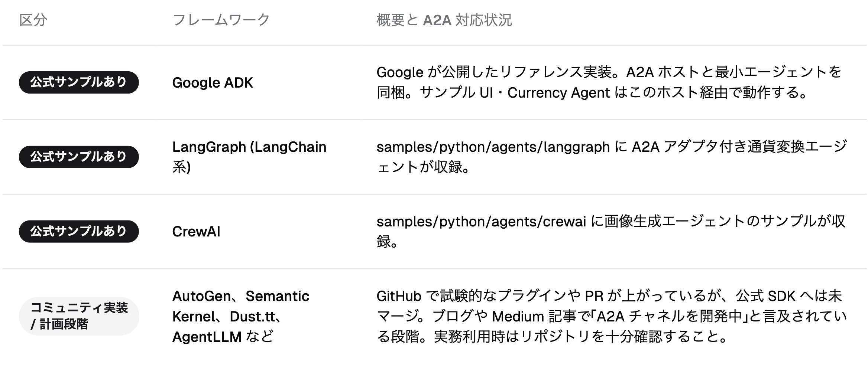Click the 区分 column header
868x366 pixels.
[33, 20]
